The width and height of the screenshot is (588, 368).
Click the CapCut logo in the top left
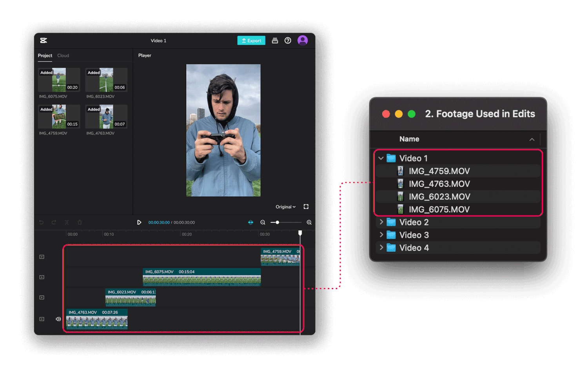point(43,40)
